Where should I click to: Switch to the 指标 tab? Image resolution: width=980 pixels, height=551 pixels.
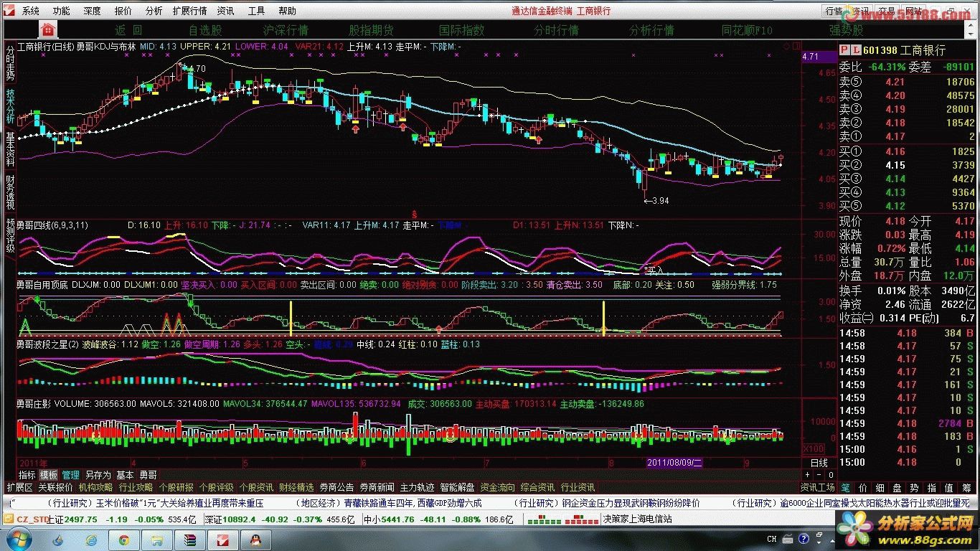(27, 475)
